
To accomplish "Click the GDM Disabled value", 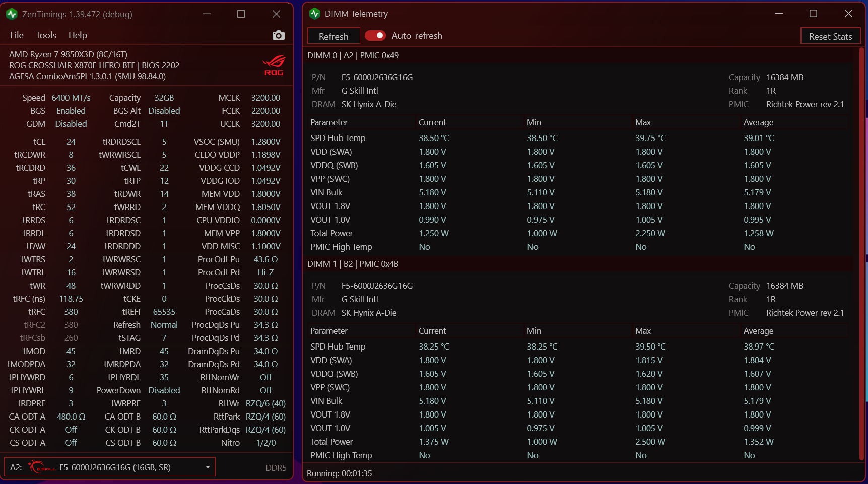I will tap(71, 124).
